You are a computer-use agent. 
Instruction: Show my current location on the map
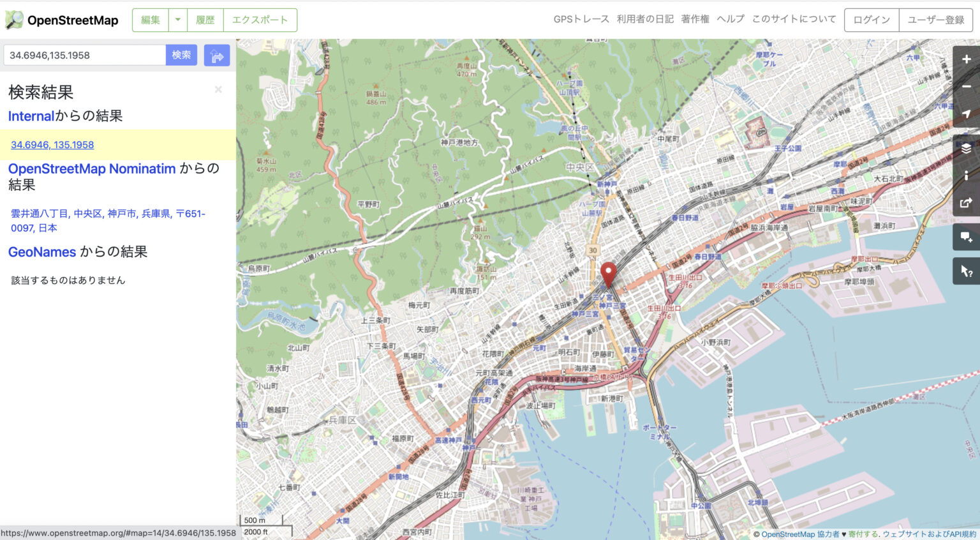(x=965, y=114)
